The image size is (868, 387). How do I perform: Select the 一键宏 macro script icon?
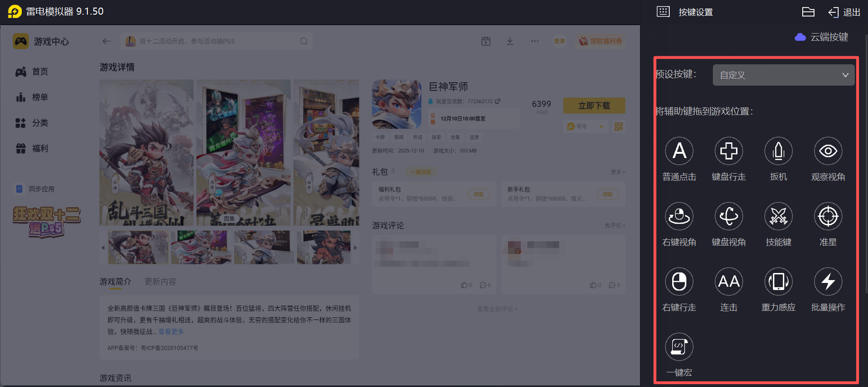[679, 347]
